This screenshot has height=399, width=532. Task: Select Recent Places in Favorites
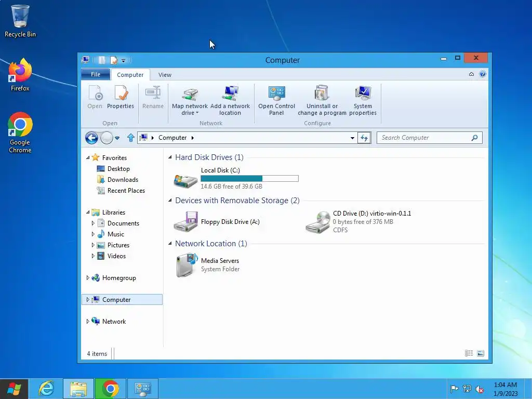(126, 190)
